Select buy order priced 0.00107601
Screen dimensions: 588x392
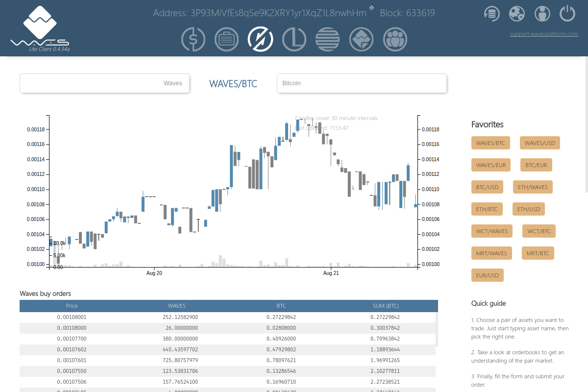coord(227,360)
